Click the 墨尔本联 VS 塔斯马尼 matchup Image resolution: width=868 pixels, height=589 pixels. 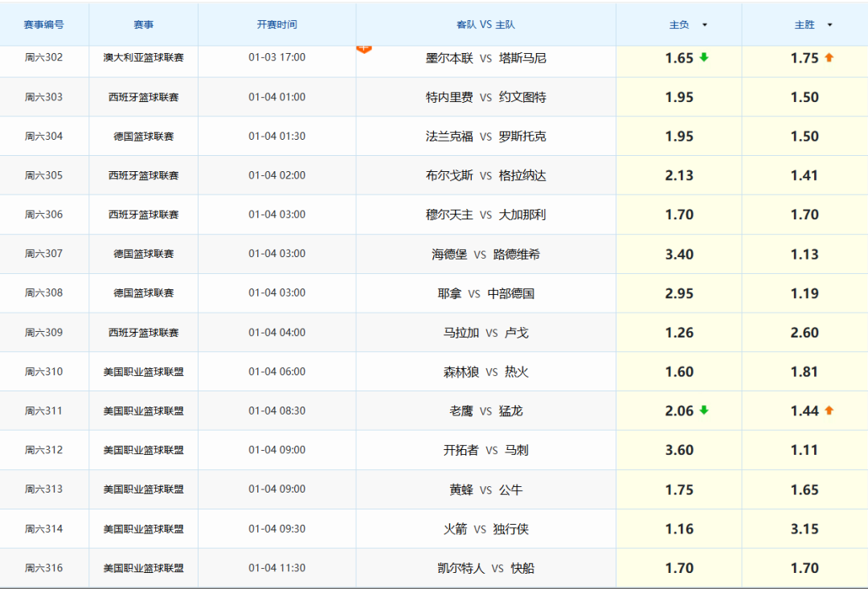click(485, 58)
